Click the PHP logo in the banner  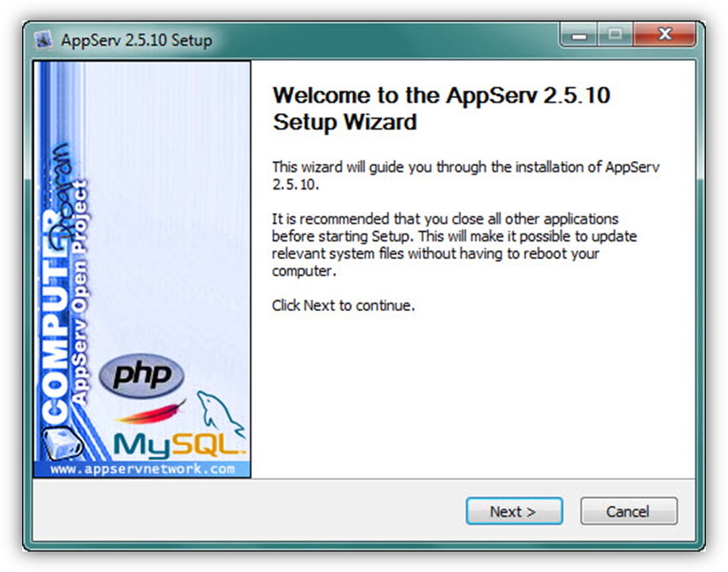point(141,376)
